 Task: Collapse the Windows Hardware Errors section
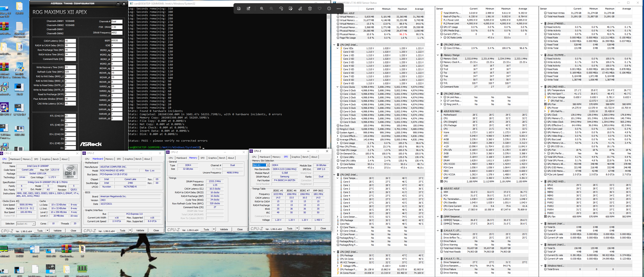(542, 266)
